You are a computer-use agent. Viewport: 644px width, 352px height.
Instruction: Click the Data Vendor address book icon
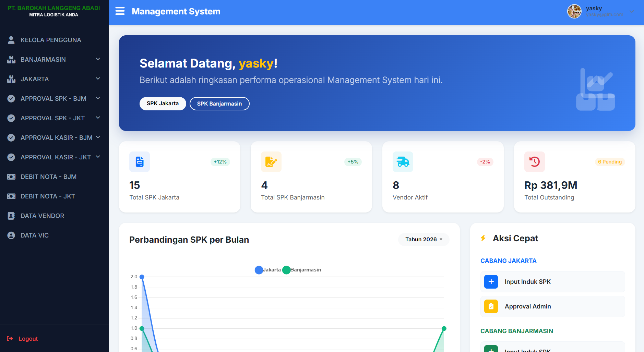11,216
